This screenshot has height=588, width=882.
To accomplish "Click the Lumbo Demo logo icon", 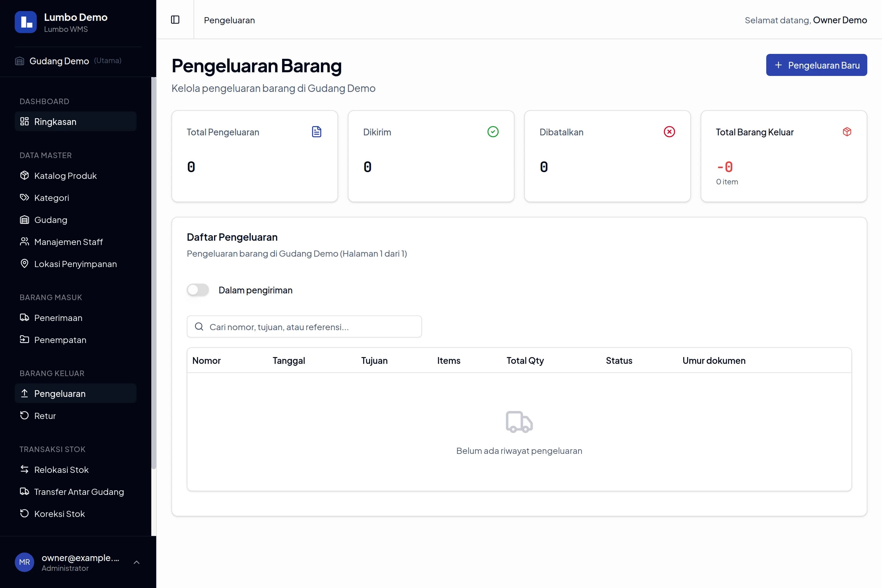I will (x=25, y=22).
